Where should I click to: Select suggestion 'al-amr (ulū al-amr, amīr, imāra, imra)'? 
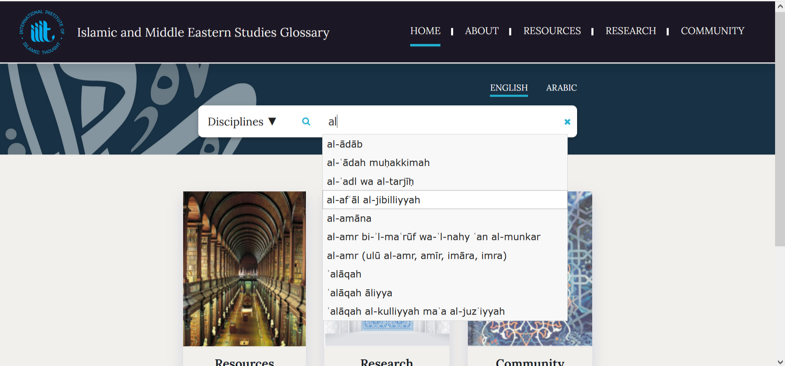pos(445,256)
